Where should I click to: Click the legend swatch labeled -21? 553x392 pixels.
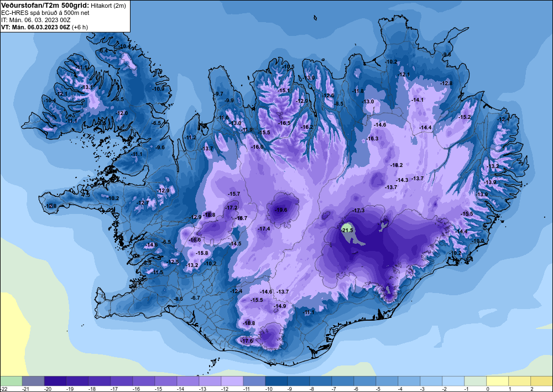click(x=33, y=381)
